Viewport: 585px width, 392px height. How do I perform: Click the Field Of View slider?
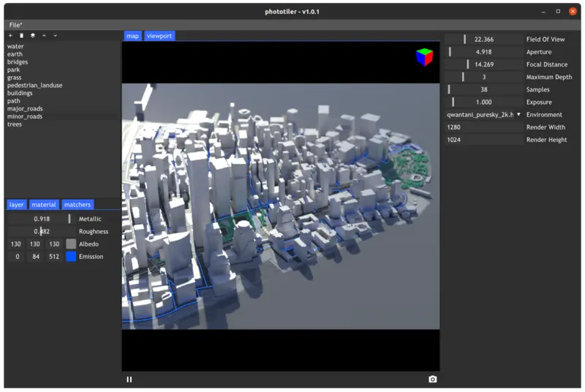484,39
